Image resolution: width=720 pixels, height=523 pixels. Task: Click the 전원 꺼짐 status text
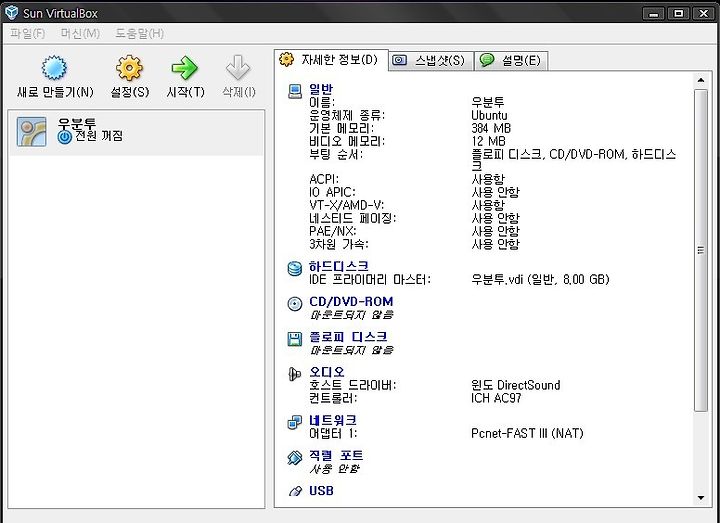coord(99,136)
